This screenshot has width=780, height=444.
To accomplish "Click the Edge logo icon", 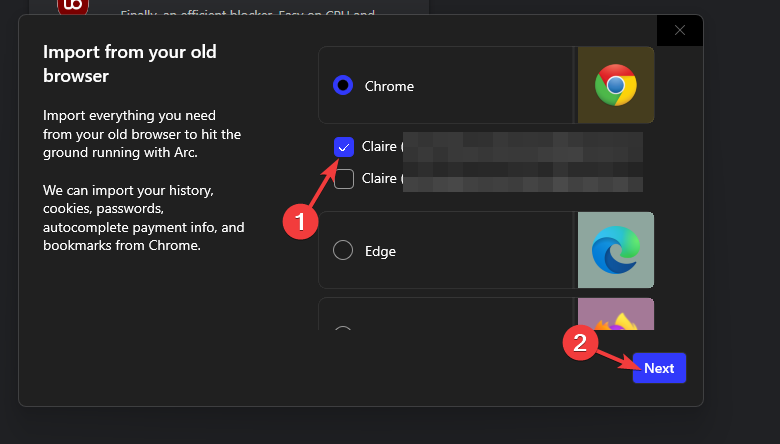I will pos(616,250).
